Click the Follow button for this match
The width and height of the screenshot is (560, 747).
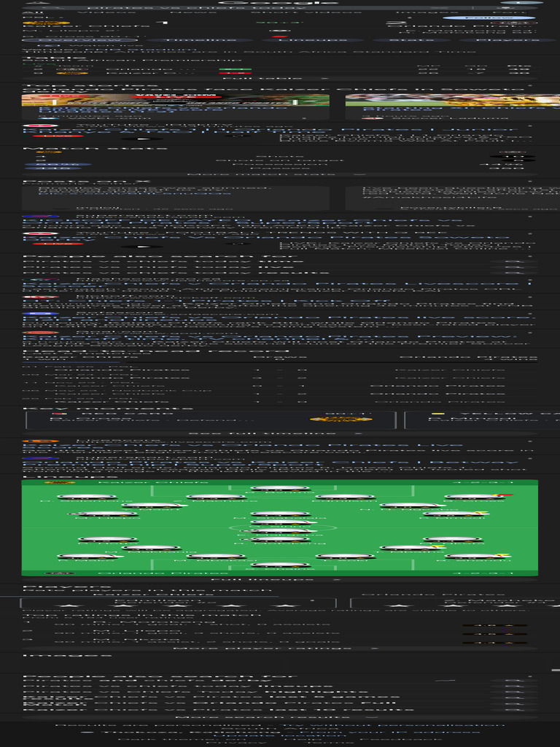(x=489, y=18)
